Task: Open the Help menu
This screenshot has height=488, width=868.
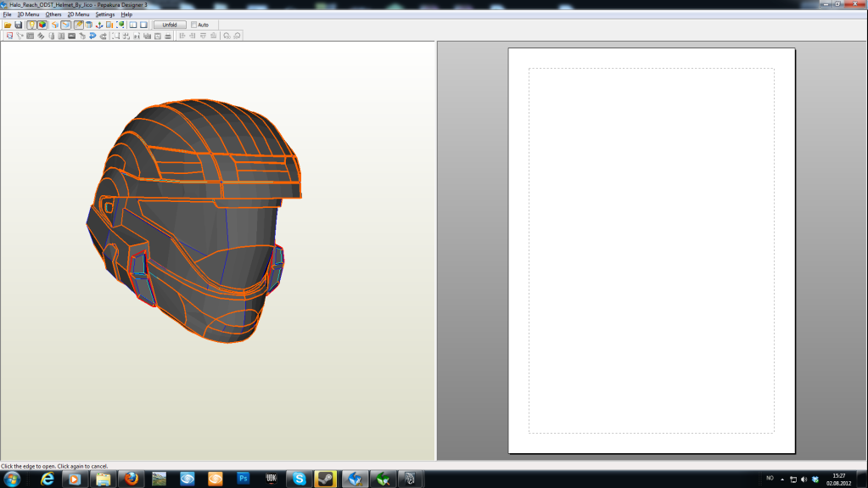Action: coord(126,14)
